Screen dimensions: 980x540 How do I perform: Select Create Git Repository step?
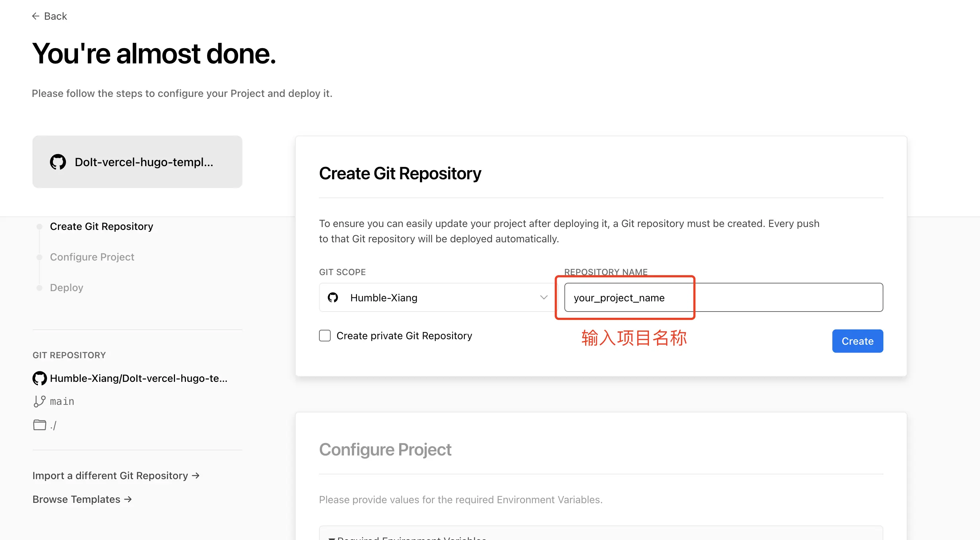[x=101, y=226]
